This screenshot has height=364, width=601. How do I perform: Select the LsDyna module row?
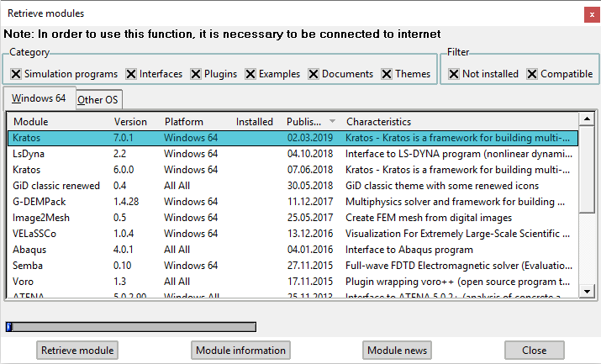point(293,154)
